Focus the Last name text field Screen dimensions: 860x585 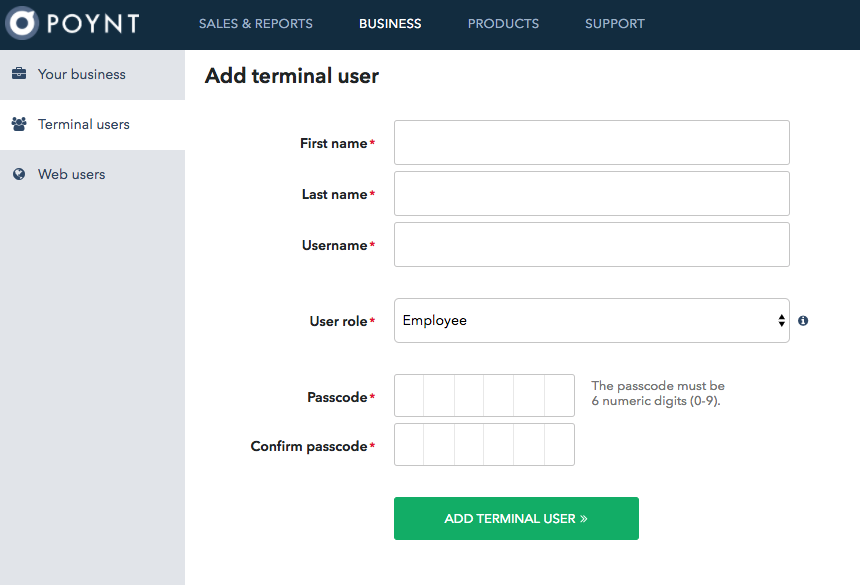point(591,194)
